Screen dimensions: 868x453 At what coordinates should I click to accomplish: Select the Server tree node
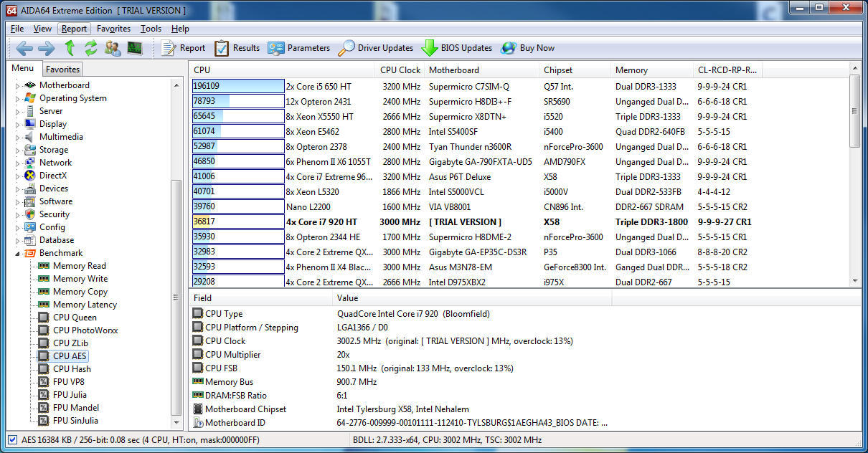(x=51, y=111)
